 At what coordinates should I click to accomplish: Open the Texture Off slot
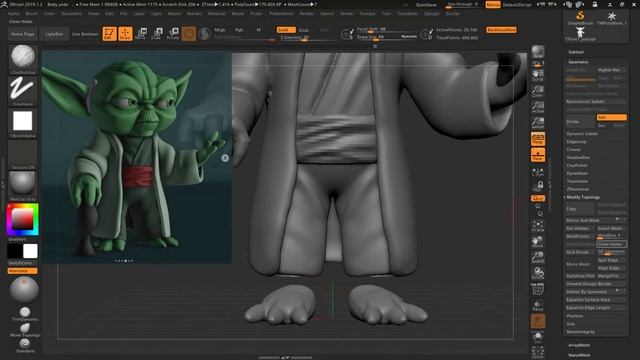click(23, 154)
